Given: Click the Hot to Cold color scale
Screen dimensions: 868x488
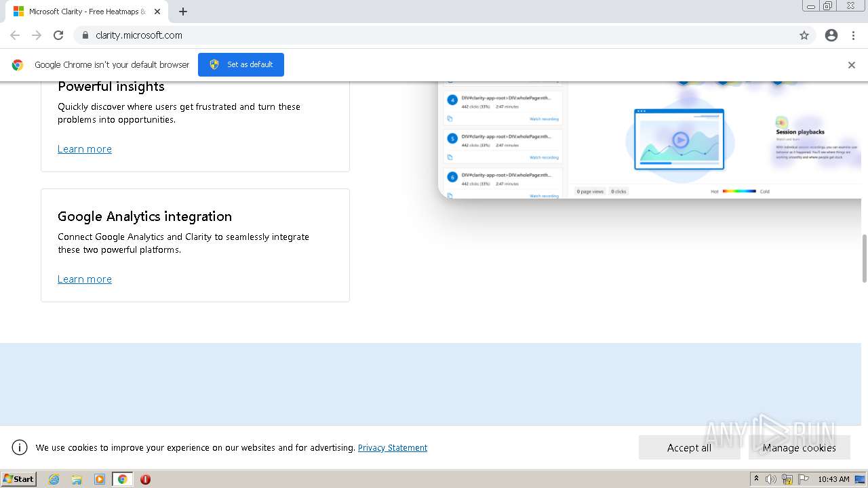Looking at the screenshot, I should point(739,191).
